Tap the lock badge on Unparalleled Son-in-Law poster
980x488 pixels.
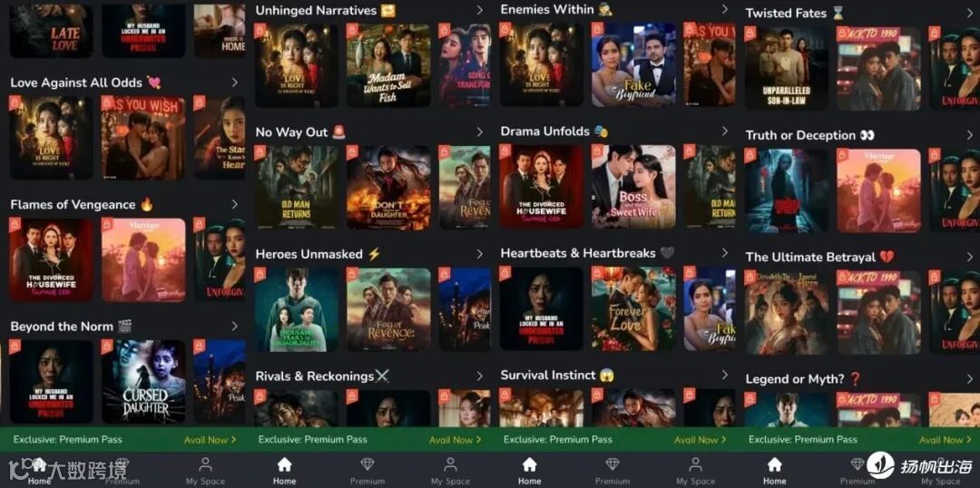coord(750,34)
